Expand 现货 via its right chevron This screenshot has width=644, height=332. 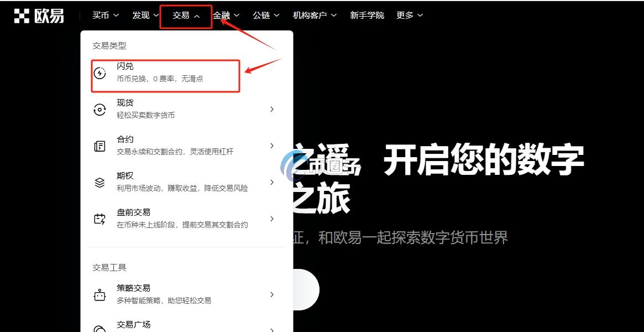pyautogui.click(x=271, y=108)
